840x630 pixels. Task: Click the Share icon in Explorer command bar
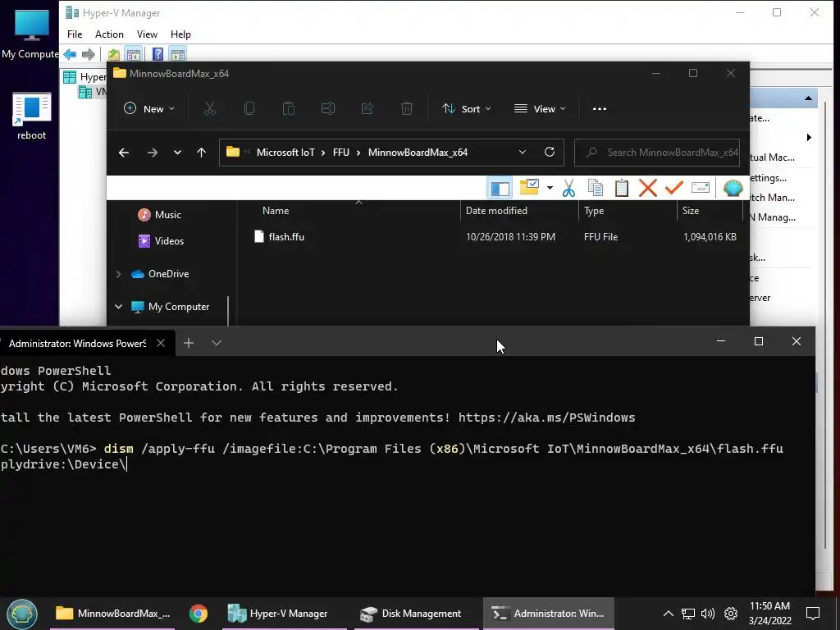pyautogui.click(x=367, y=109)
